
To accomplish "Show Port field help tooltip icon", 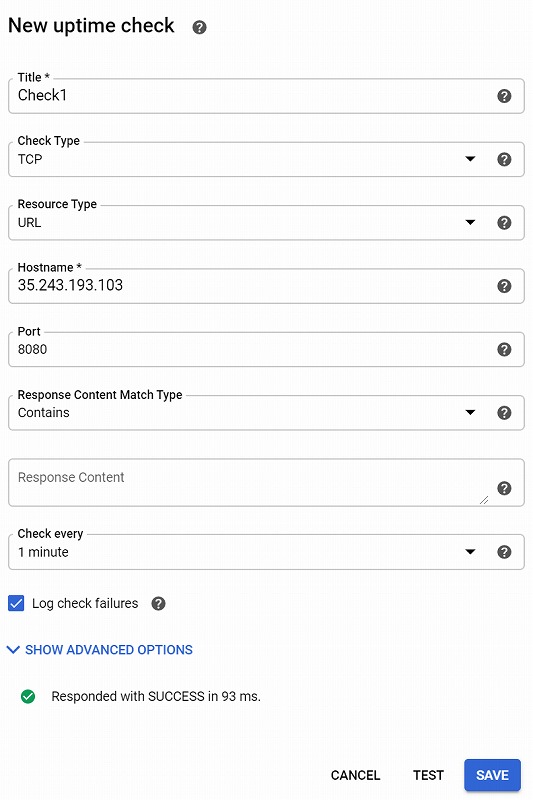I will coord(504,349).
